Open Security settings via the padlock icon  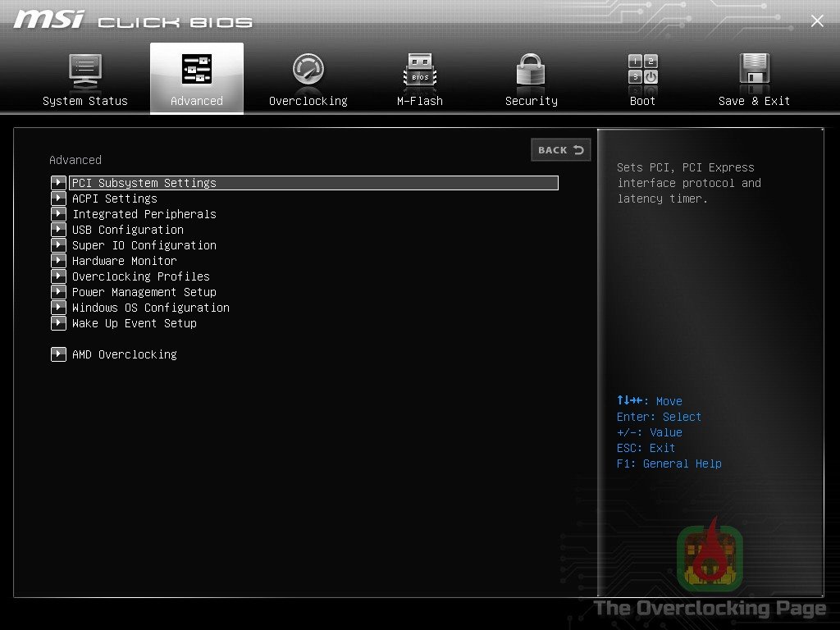530,70
